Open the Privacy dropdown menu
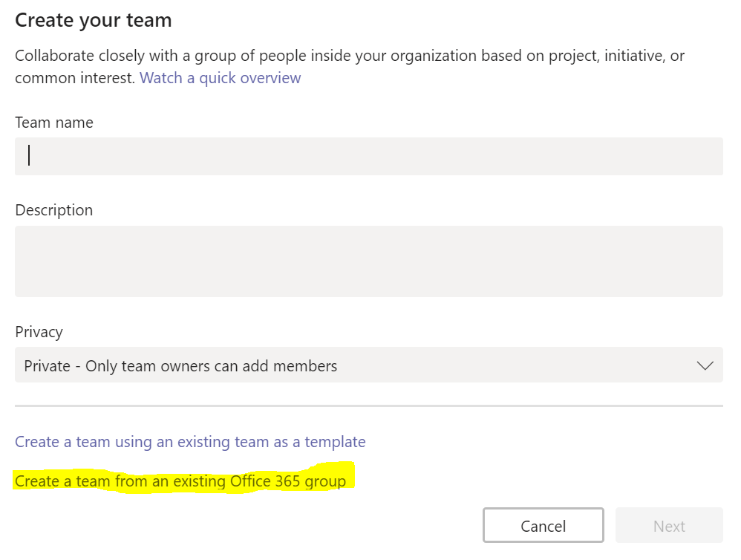This screenshot has width=741, height=560. click(368, 365)
